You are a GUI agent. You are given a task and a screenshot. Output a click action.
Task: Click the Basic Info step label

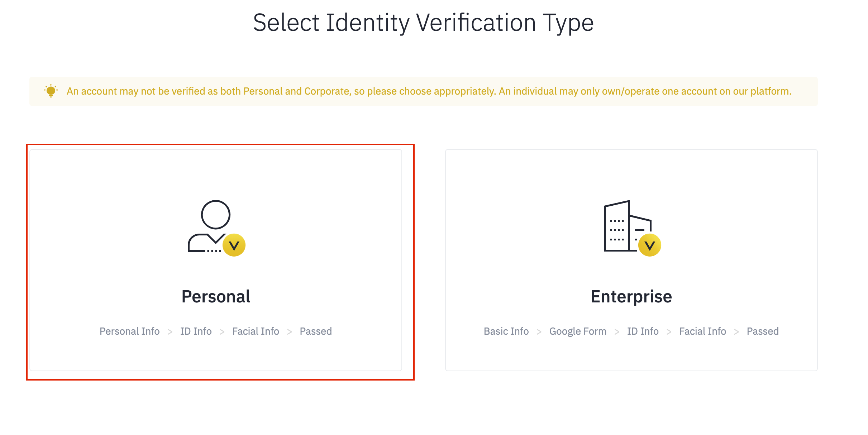(506, 331)
